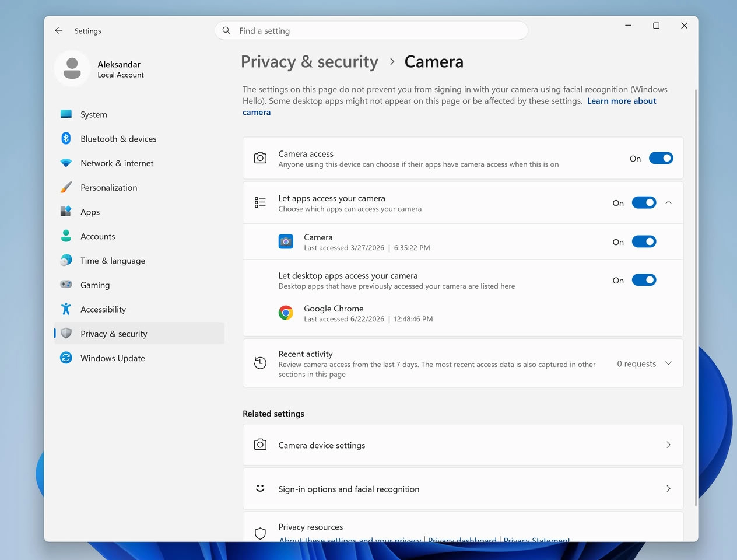
Task: Click the Network wifi icon
Action: [66, 163]
